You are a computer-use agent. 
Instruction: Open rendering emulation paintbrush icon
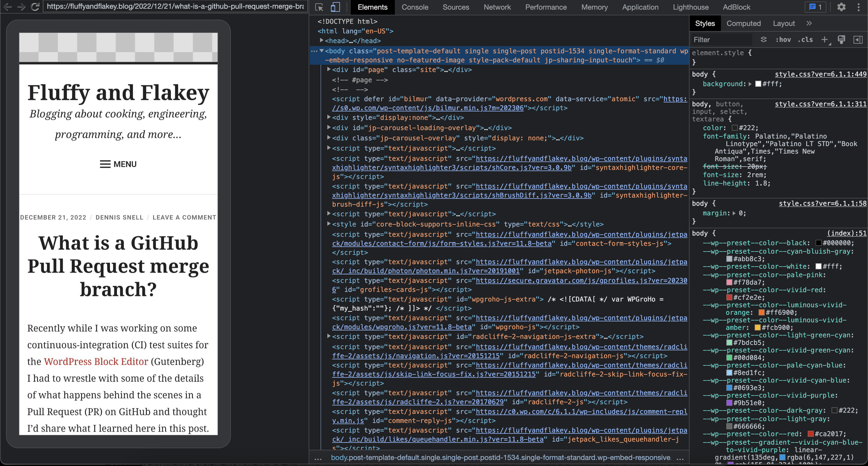(x=841, y=40)
